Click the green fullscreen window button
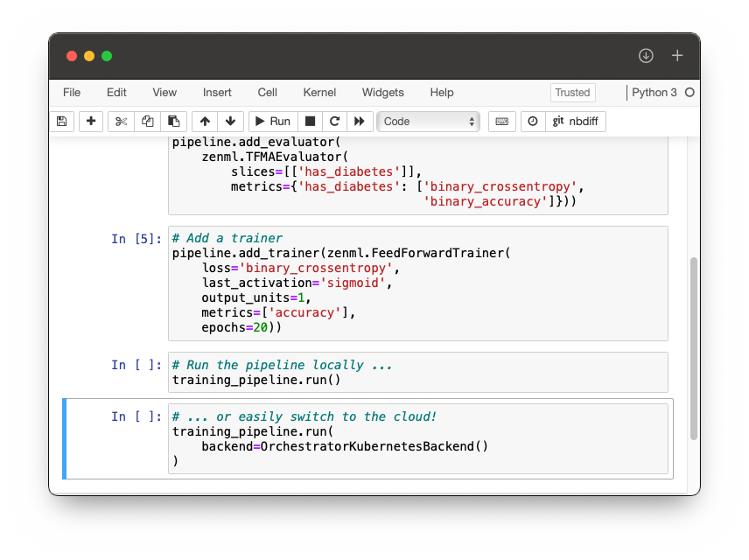The width and height of the screenshot is (749, 560). [x=107, y=56]
